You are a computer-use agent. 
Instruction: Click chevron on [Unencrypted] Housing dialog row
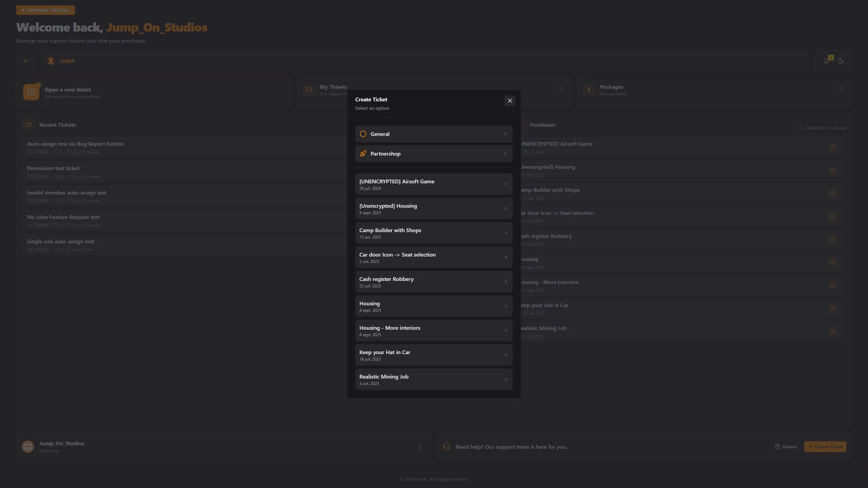coord(506,208)
